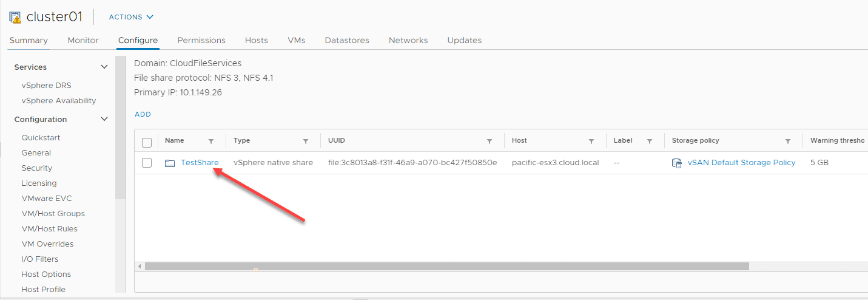The width and height of the screenshot is (868, 300).
Task: Open Host Profile
Action: (x=43, y=290)
